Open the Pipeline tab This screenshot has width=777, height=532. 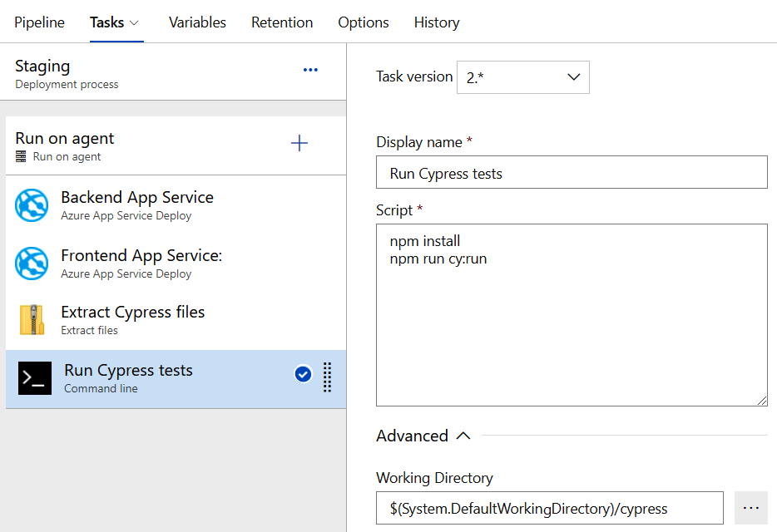pyautogui.click(x=39, y=22)
